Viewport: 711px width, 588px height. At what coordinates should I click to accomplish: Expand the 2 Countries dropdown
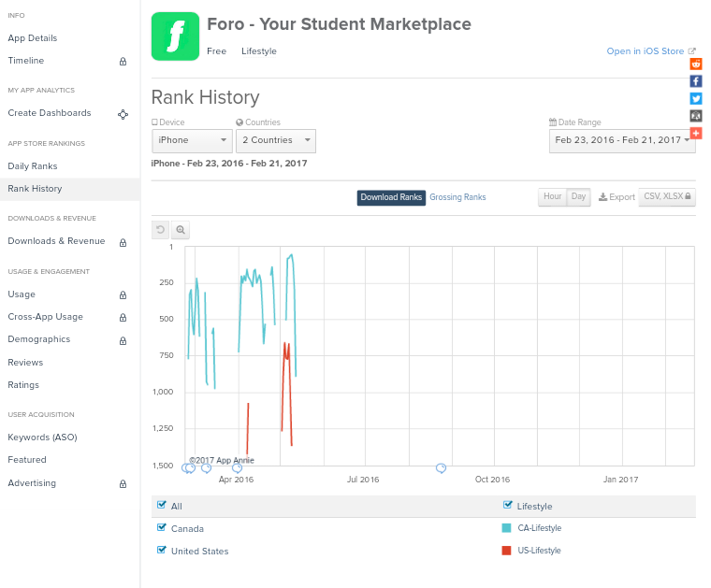coord(275,140)
